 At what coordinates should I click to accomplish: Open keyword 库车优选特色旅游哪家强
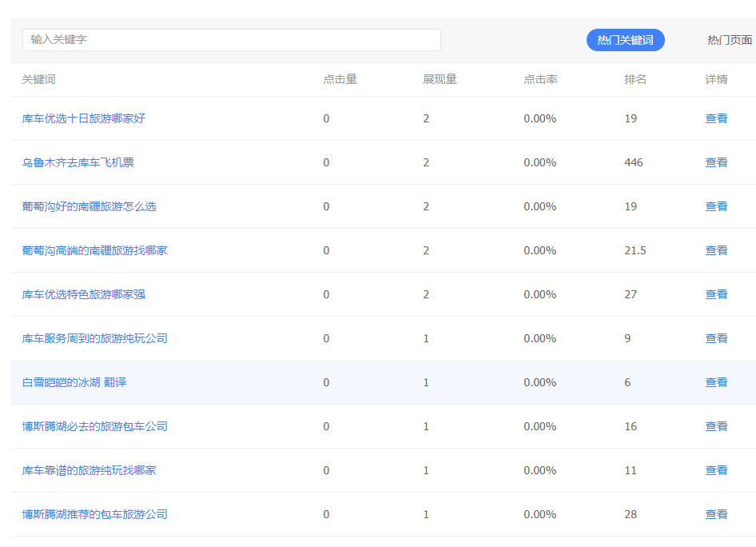(83, 294)
